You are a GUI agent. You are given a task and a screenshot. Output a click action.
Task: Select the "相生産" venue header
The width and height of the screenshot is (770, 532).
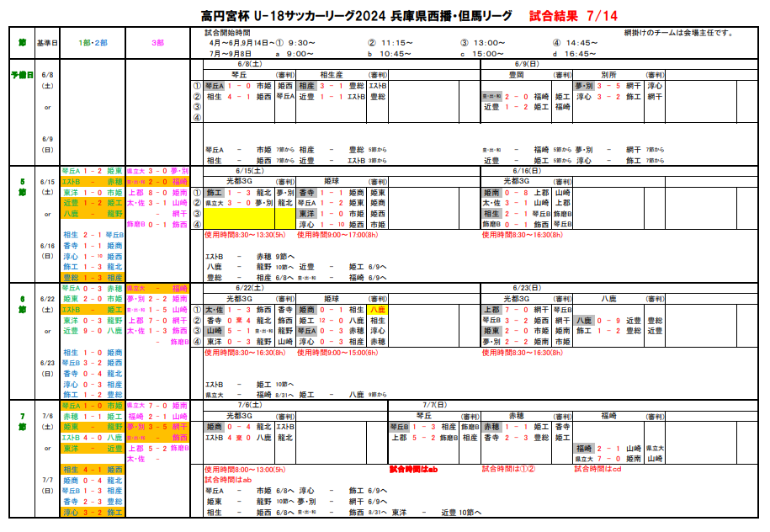click(332, 75)
